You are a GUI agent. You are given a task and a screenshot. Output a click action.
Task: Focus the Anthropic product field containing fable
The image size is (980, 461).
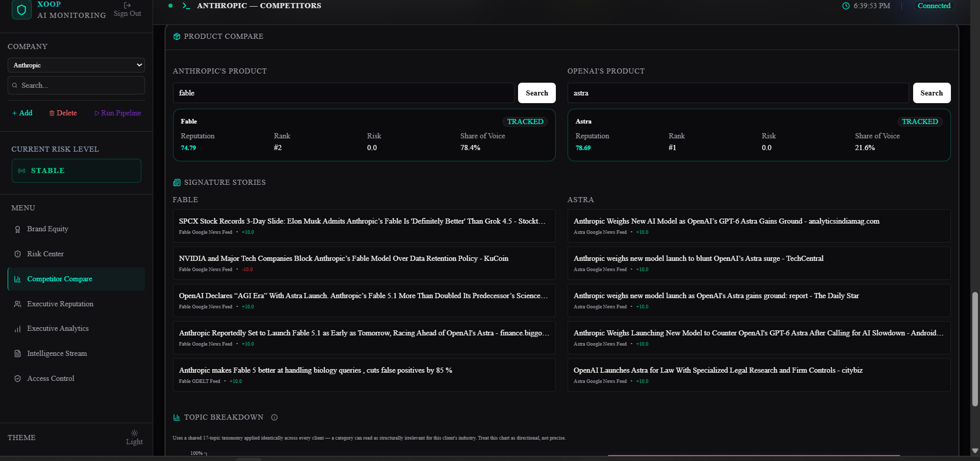[x=344, y=93]
